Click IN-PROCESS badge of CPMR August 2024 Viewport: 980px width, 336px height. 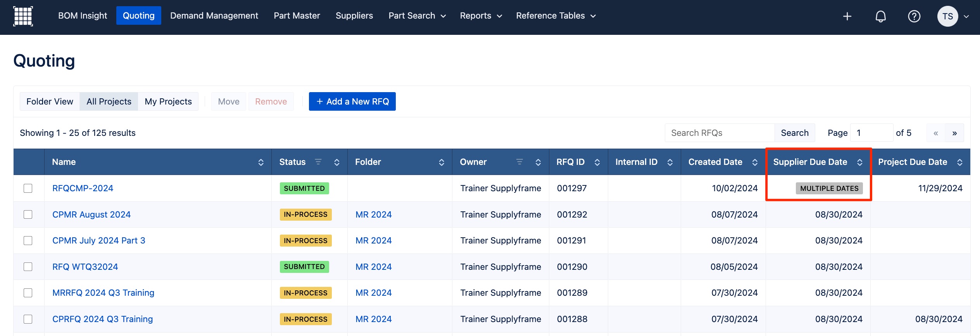tap(305, 214)
